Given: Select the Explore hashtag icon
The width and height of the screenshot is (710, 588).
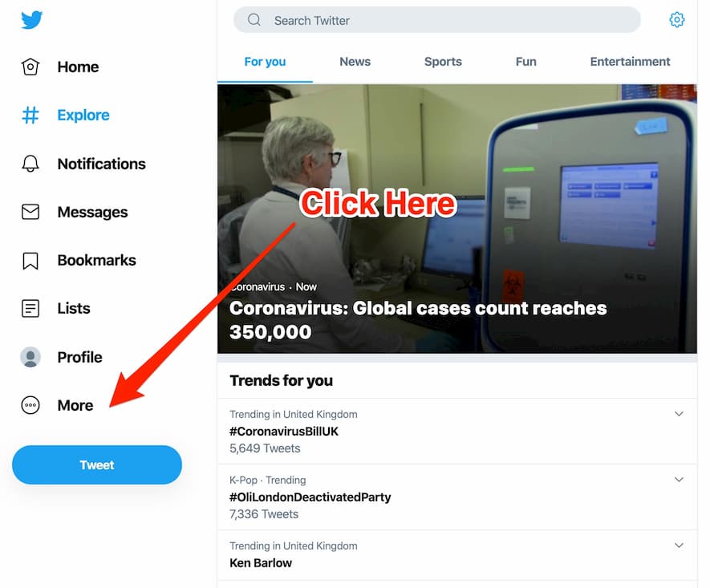Looking at the screenshot, I should click(x=30, y=115).
